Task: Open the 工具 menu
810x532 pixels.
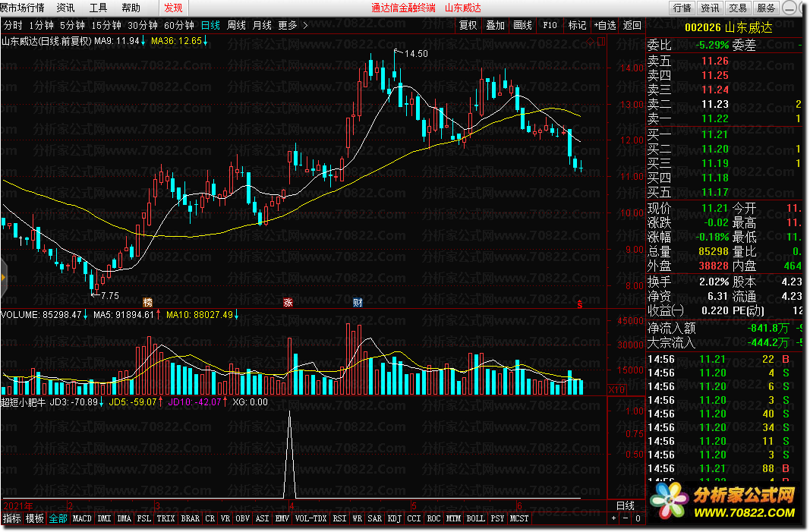Action: click(98, 8)
